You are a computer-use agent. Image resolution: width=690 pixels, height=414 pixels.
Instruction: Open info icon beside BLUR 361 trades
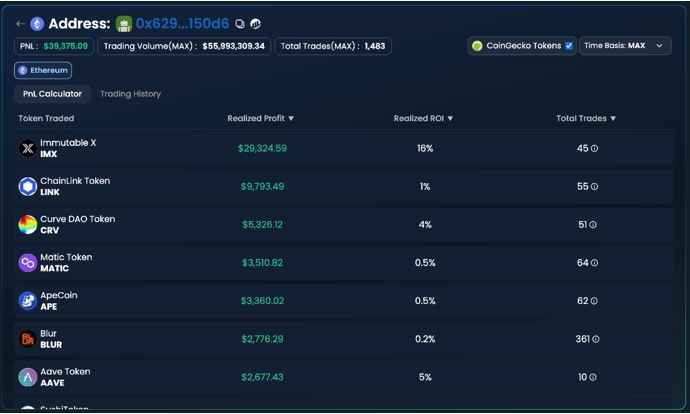click(595, 339)
